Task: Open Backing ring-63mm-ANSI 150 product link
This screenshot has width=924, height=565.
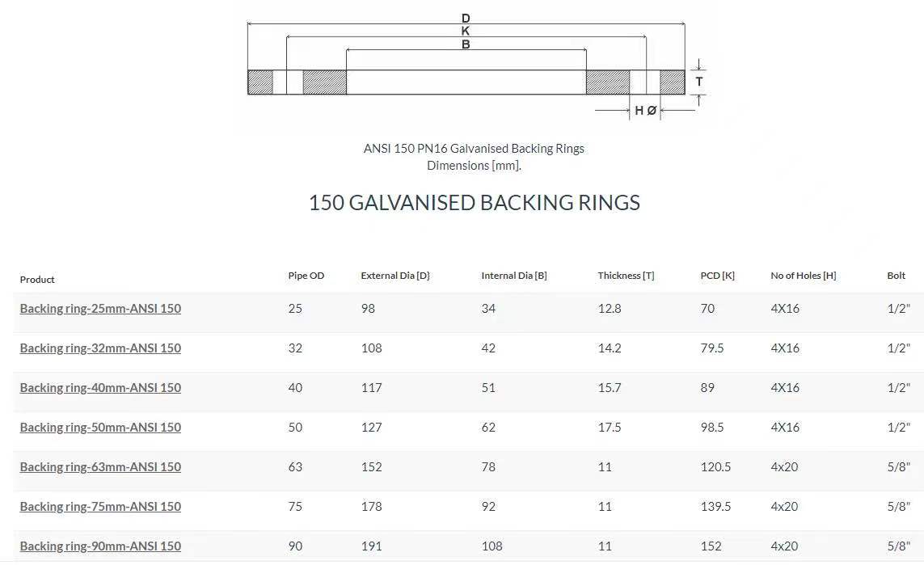Action: click(100, 466)
